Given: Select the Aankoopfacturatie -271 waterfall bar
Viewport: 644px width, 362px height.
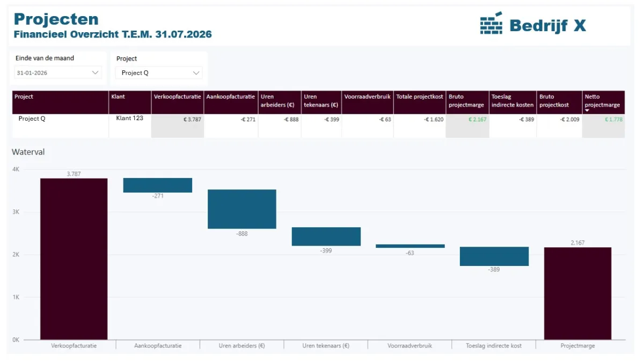Looking at the screenshot, I should [158, 185].
